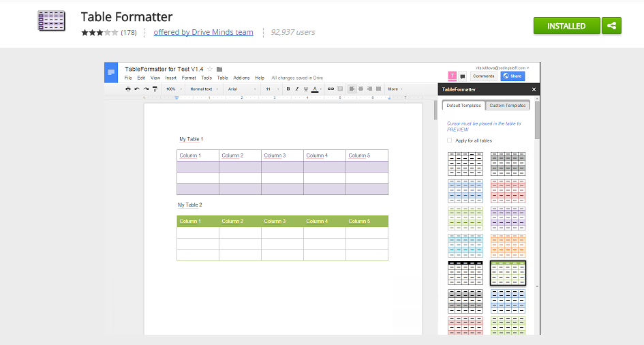
Task: Align text left
Action: pos(352,89)
